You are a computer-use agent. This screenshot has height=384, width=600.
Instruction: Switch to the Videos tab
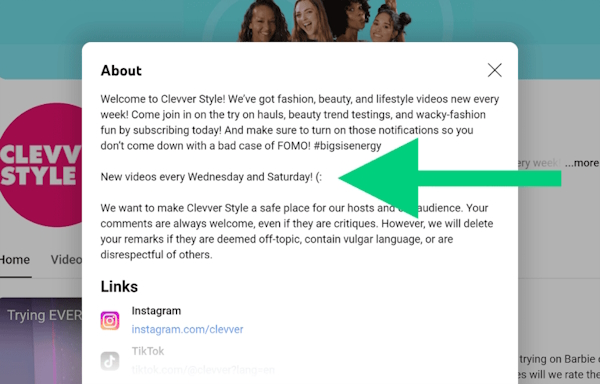pyautogui.click(x=66, y=260)
